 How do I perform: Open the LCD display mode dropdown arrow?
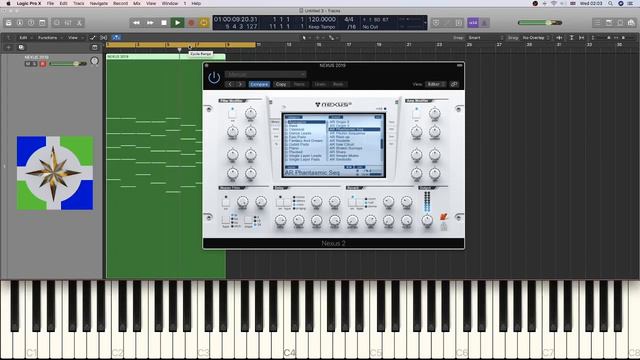pos(425,23)
